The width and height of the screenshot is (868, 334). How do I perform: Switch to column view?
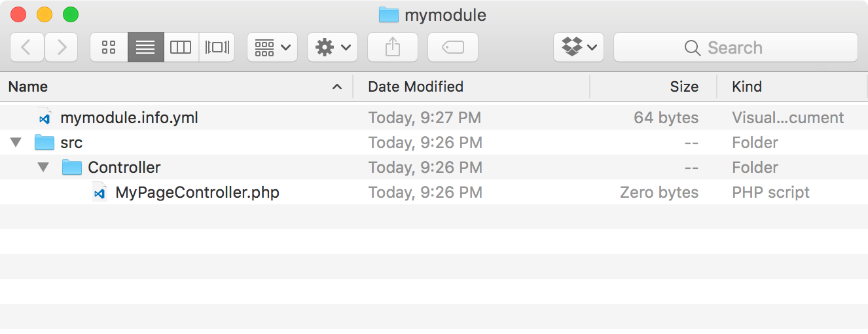pyautogui.click(x=181, y=47)
